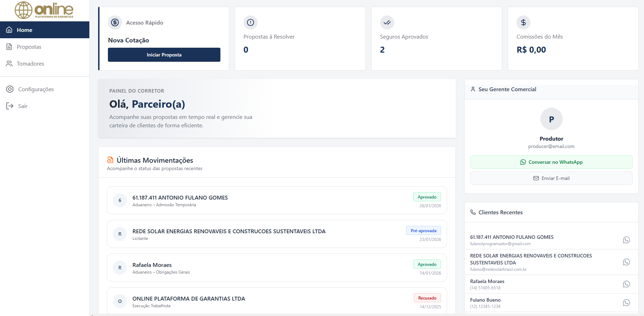Click WhatsApp icon next to Fulano Bueno
The image size is (644, 316).
(x=626, y=302)
